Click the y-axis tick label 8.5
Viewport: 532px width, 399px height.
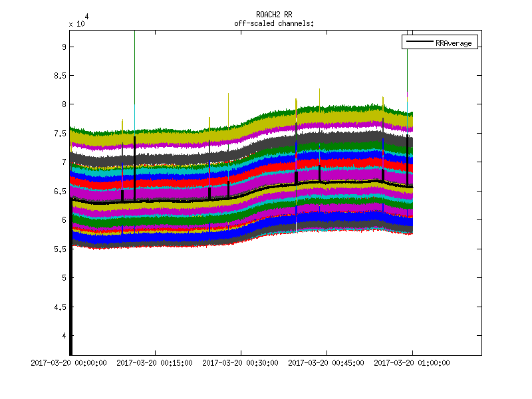pos(61,76)
